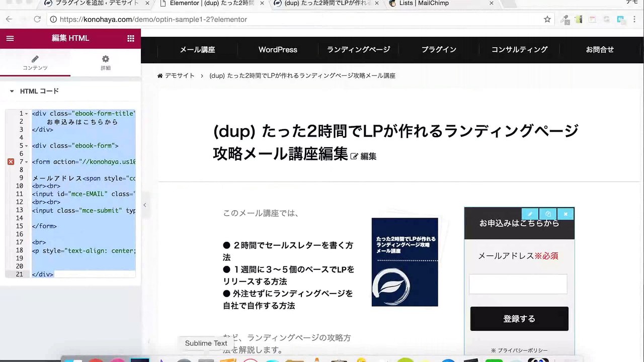Screen dimensions: 644x362
Task: Remove the HTML widget with X handle
Action: pyautogui.click(x=566, y=214)
